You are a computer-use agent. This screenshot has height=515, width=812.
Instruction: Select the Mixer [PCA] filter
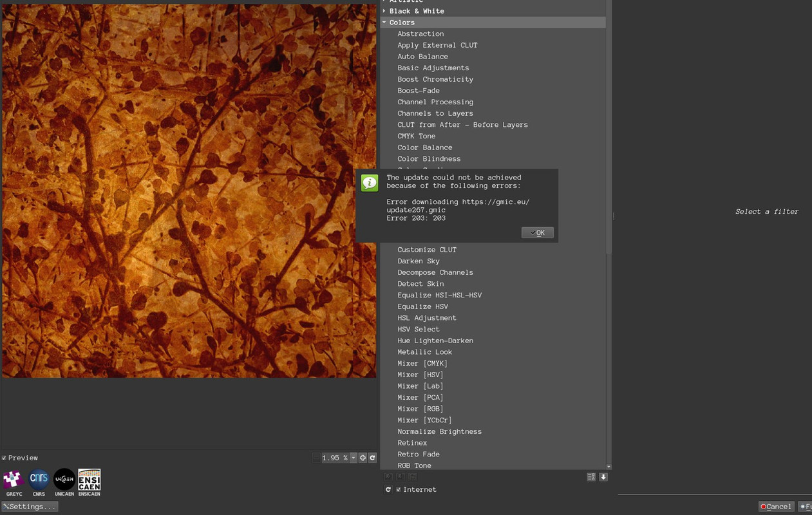(x=420, y=398)
